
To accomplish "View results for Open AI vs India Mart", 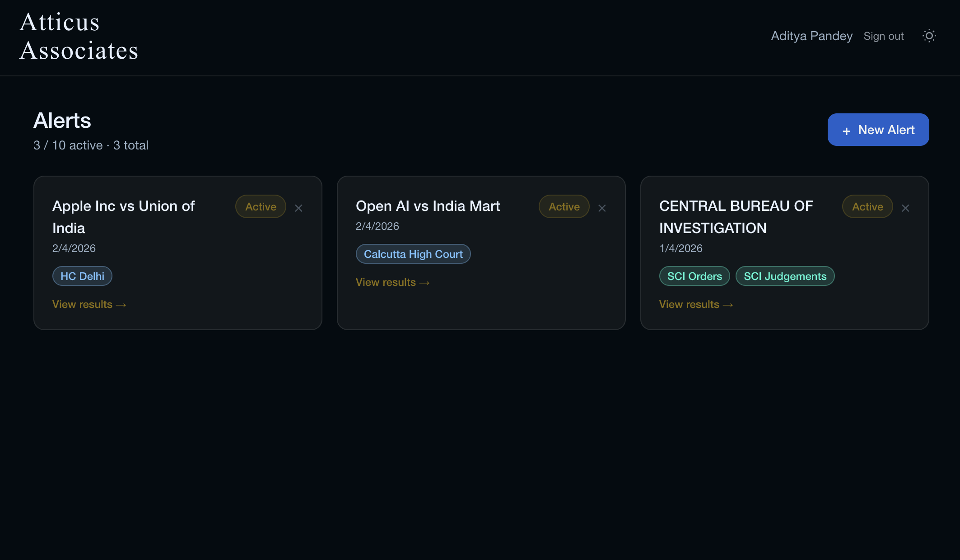I will (x=392, y=282).
